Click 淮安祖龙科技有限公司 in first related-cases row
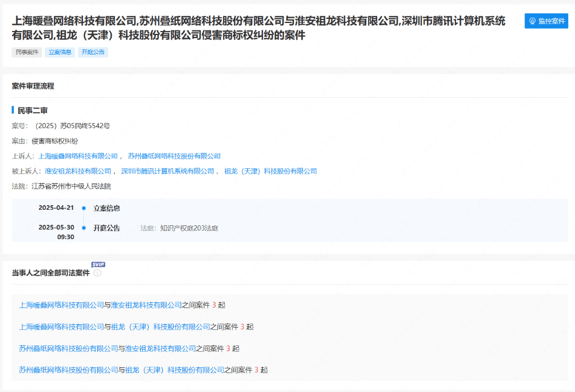The width and height of the screenshot is (575, 392). pyautogui.click(x=146, y=305)
